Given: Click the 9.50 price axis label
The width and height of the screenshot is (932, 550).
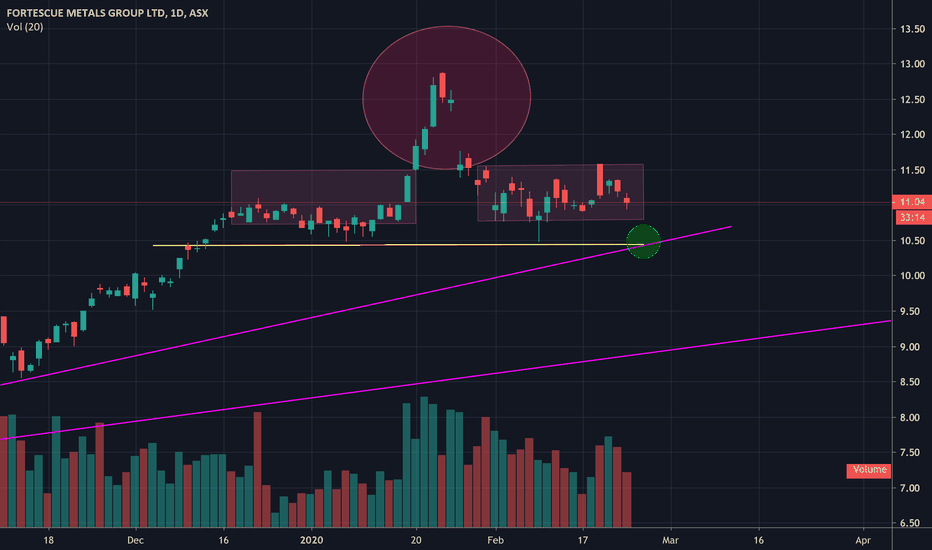Looking at the screenshot, I should [x=912, y=312].
